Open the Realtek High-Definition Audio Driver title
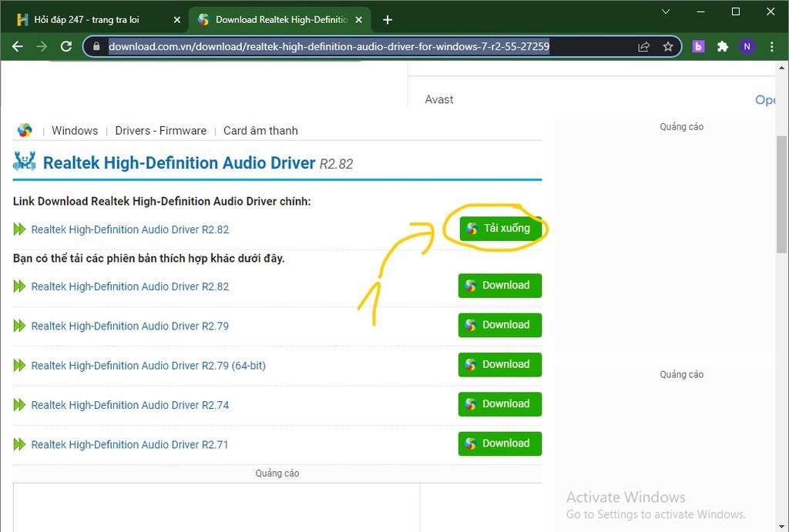The image size is (789, 532). point(179,163)
